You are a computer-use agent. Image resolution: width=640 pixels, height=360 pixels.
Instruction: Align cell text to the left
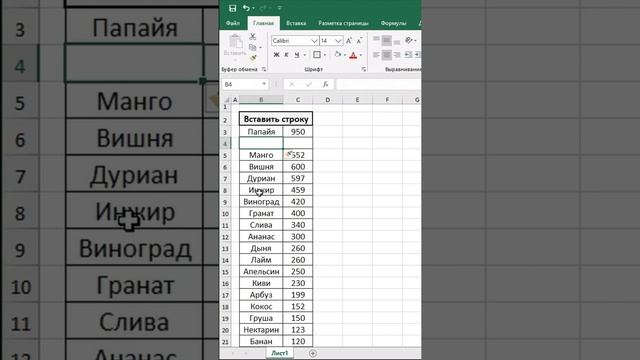click(376, 55)
